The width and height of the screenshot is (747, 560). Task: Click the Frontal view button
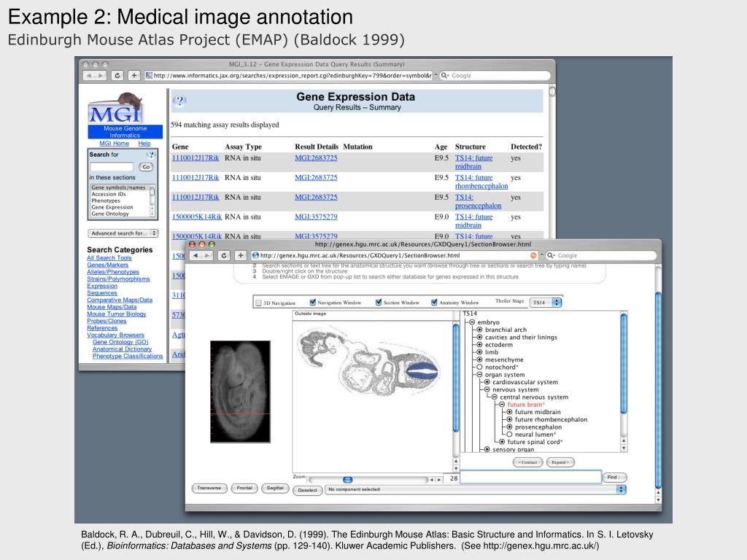[244, 488]
